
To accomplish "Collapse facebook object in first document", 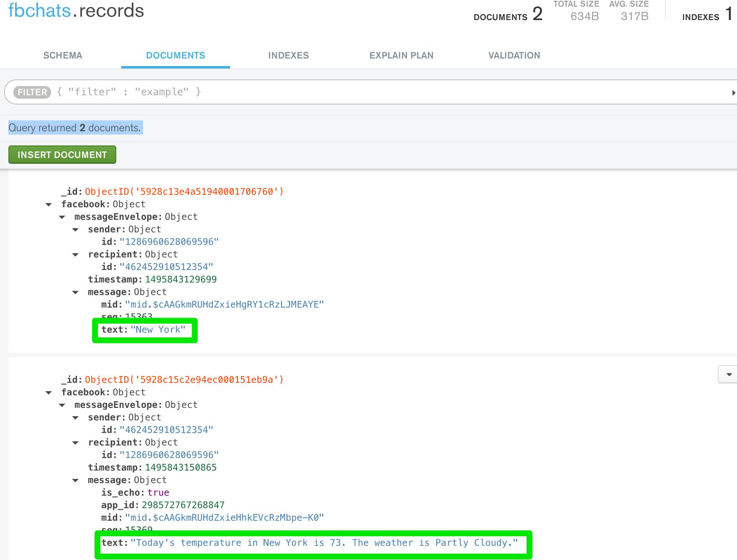I will [x=49, y=204].
